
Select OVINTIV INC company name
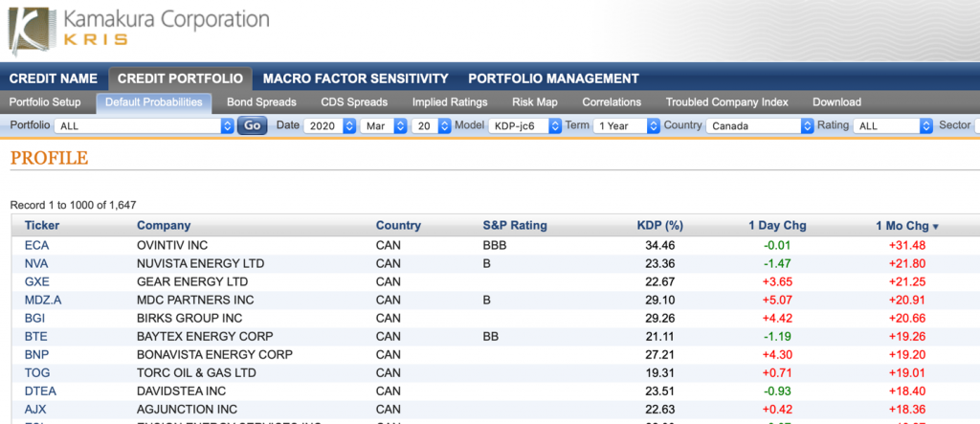point(172,245)
